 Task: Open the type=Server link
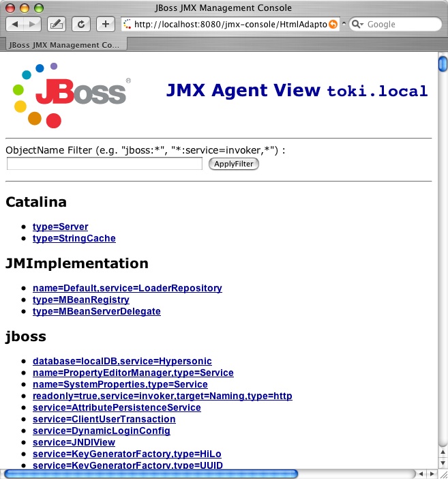click(x=61, y=227)
